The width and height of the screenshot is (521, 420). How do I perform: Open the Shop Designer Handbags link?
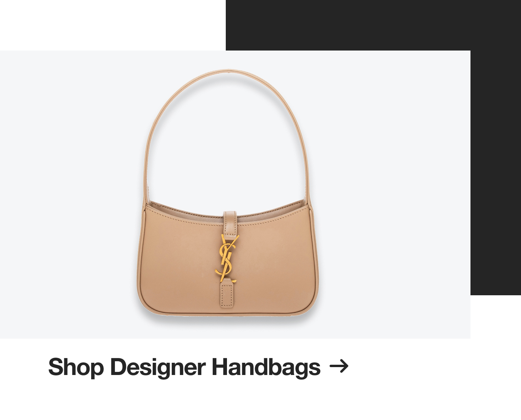pos(198,367)
